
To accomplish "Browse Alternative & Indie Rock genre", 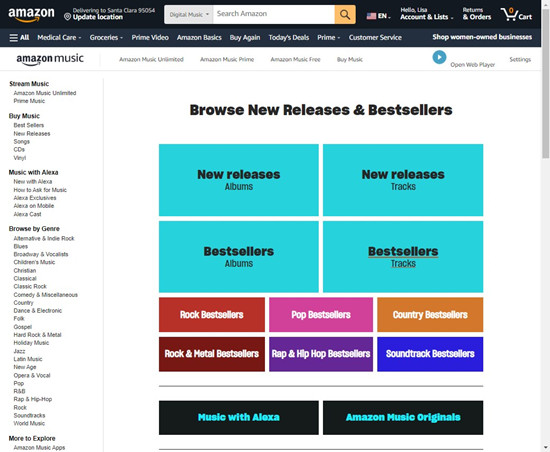I will click(44, 238).
